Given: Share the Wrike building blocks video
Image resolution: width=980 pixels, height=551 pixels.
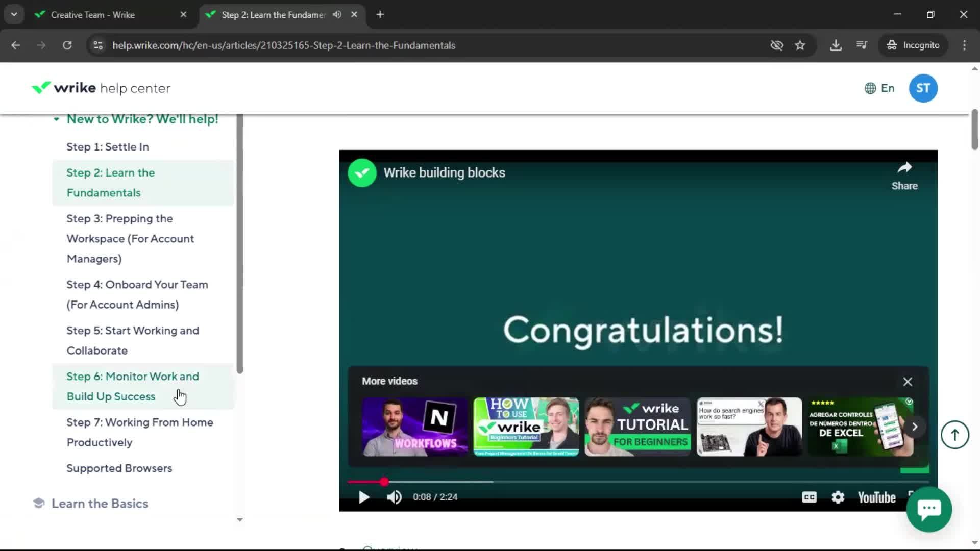Looking at the screenshot, I should pyautogui.click(x=904, y=176).
